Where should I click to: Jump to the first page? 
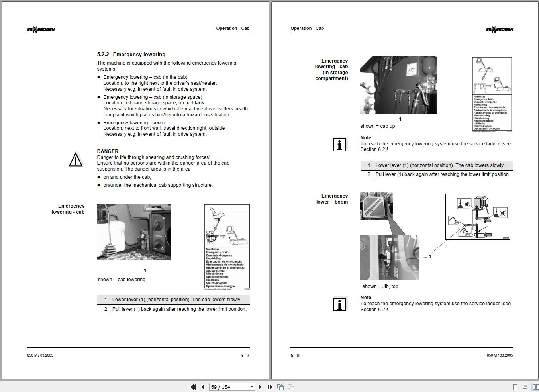193,387
